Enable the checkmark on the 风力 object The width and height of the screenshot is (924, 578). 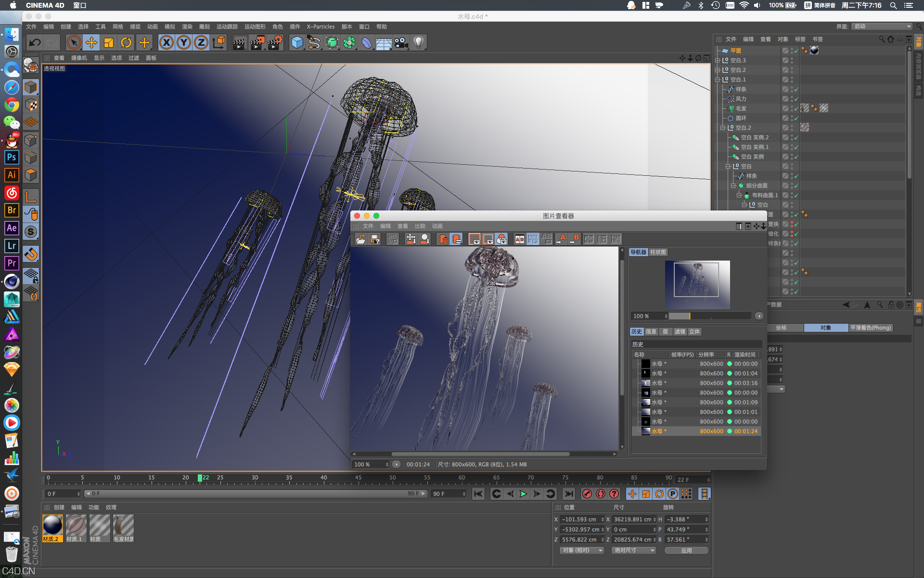coord(796,99)
